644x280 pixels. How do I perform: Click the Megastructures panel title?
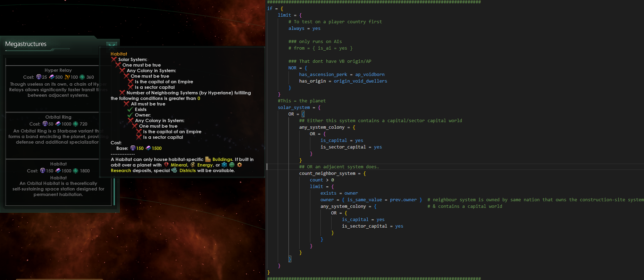[x=26, y=44]
